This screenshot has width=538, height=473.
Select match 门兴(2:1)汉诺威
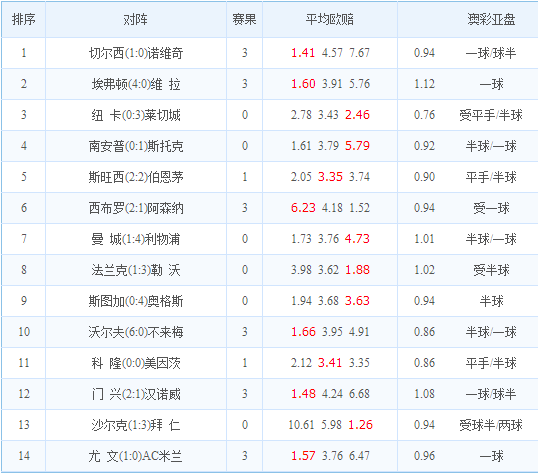(x=136, y=394)
